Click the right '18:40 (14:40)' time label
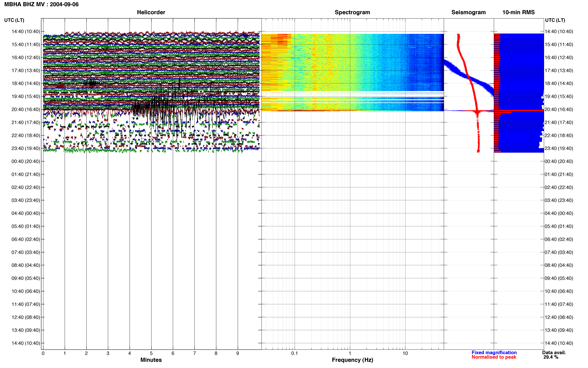This screenshot has width=588, height=368. tap(559, 83)
